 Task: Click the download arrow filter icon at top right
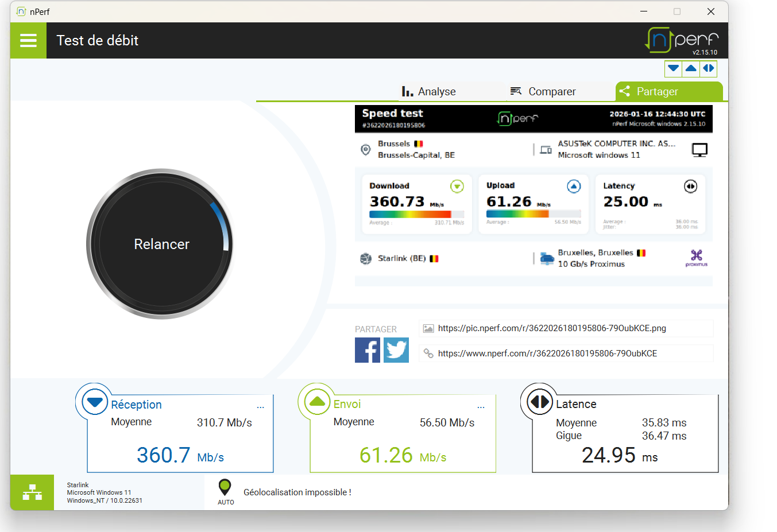(x=674, y=68)
